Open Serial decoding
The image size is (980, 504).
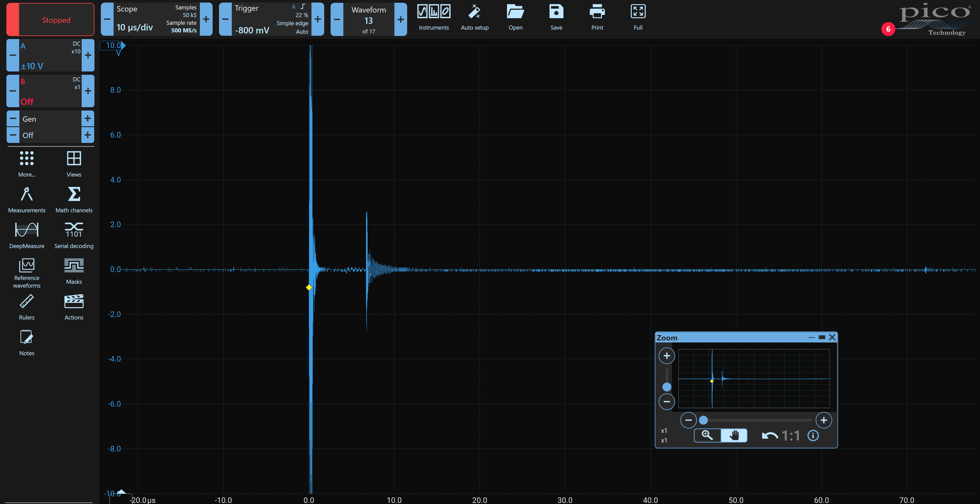(x=74, y=236)
